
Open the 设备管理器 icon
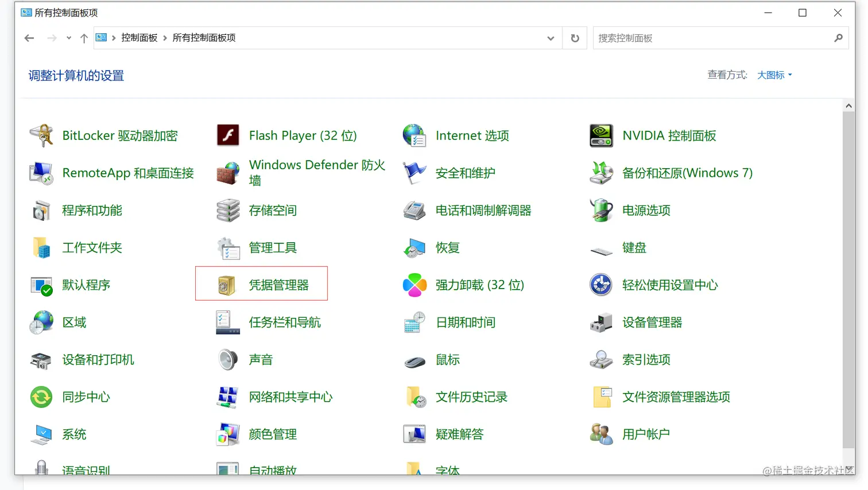click(601, 322)
